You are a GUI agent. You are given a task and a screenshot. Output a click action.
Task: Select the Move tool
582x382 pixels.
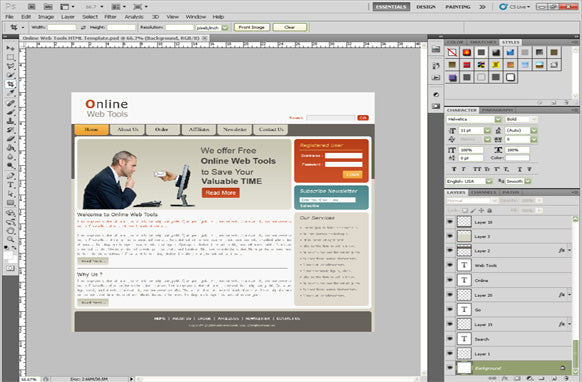click(10, 48)
